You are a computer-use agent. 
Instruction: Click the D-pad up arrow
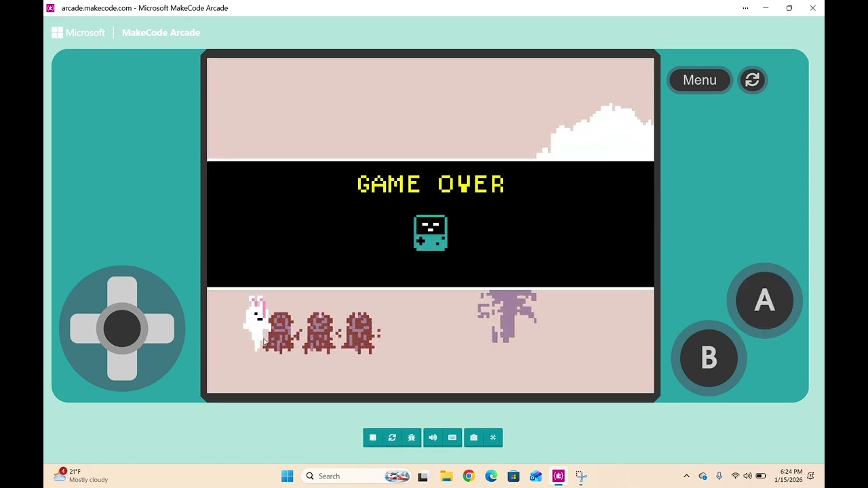[x=122, y=291]
